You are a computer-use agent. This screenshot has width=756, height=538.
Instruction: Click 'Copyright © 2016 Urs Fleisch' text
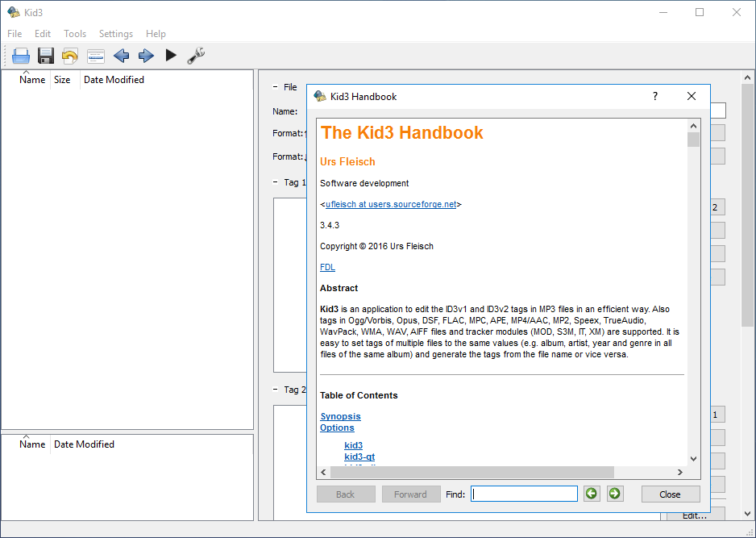pos(376,246)
